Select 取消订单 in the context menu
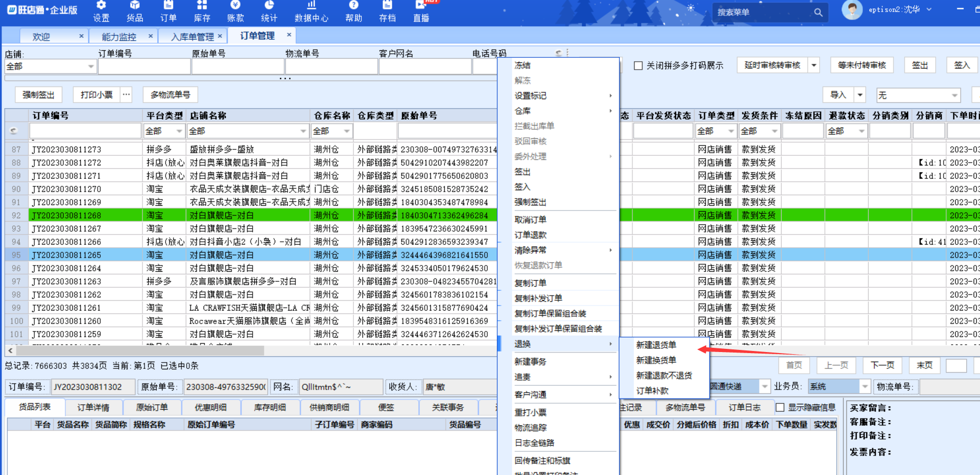This screenshot has width=980, height=475. [530, 220]
